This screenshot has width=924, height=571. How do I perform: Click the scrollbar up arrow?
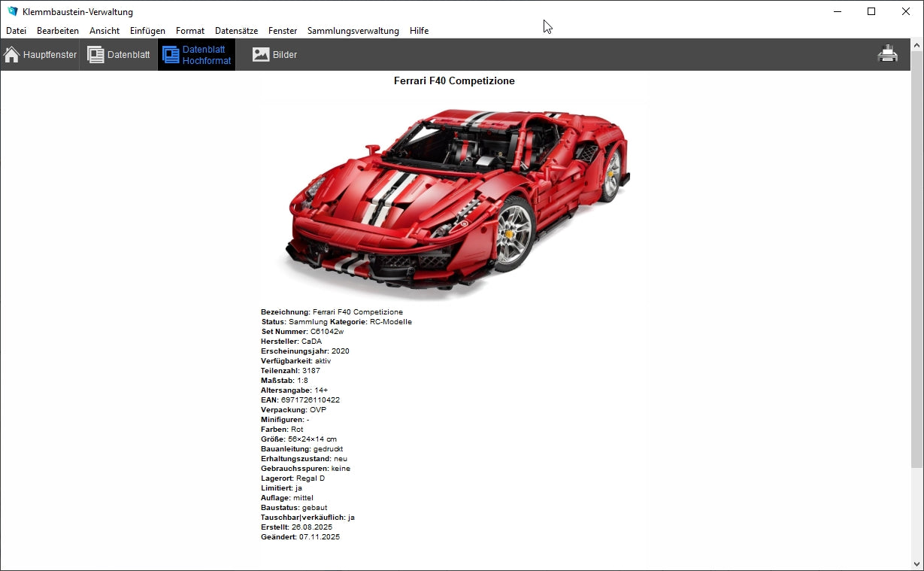coord(916,46)
